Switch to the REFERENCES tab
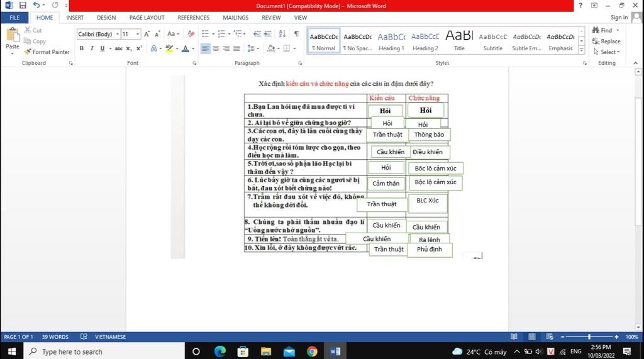 click(194, 18)
